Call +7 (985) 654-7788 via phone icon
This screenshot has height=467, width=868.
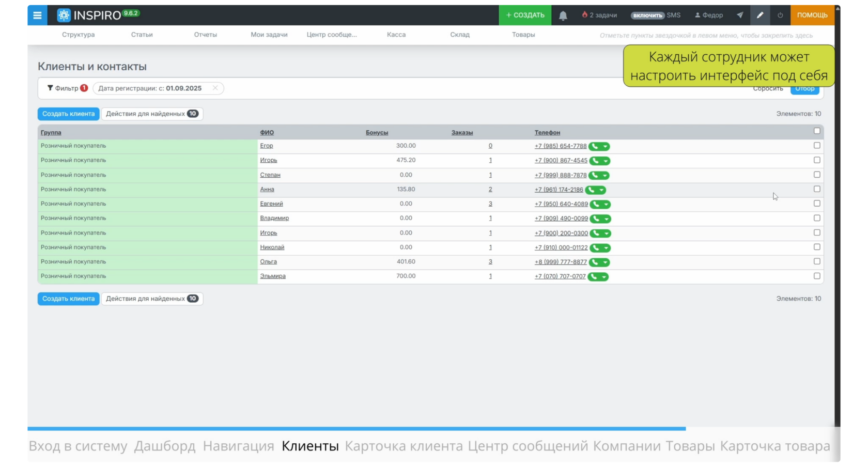[x=595, y=147]
